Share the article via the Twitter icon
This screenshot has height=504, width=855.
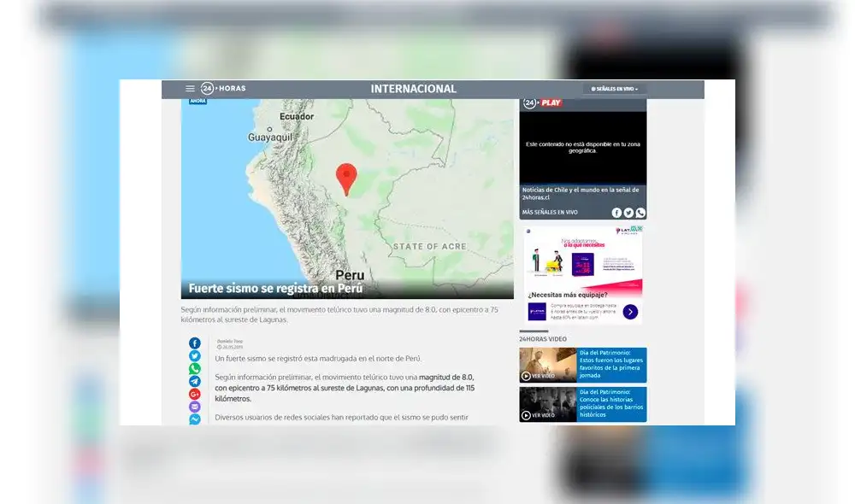tap(194, 356)
